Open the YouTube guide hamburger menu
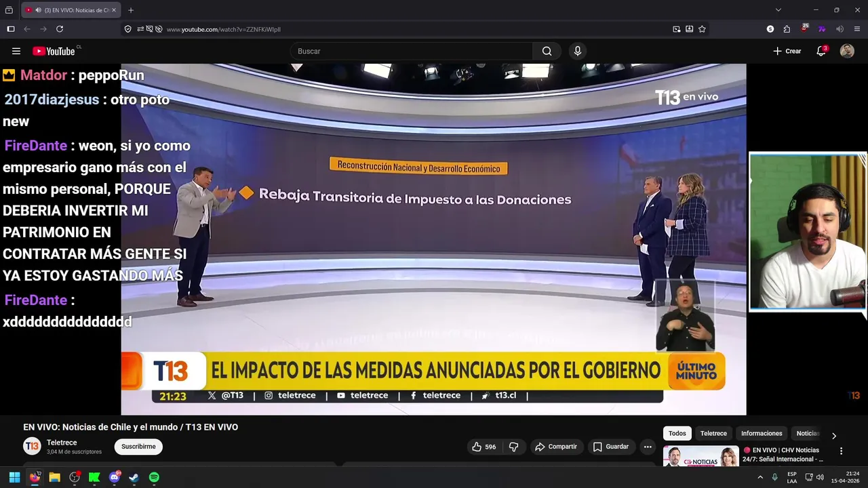868x488 pixels. pyautogui.click(x=16, y=51)
